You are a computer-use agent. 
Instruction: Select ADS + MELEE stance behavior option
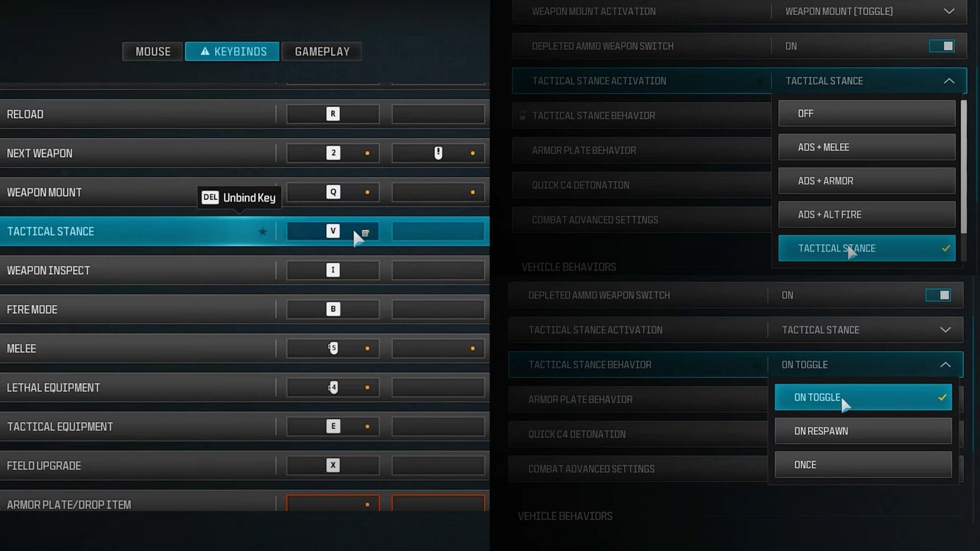point(867,146)
